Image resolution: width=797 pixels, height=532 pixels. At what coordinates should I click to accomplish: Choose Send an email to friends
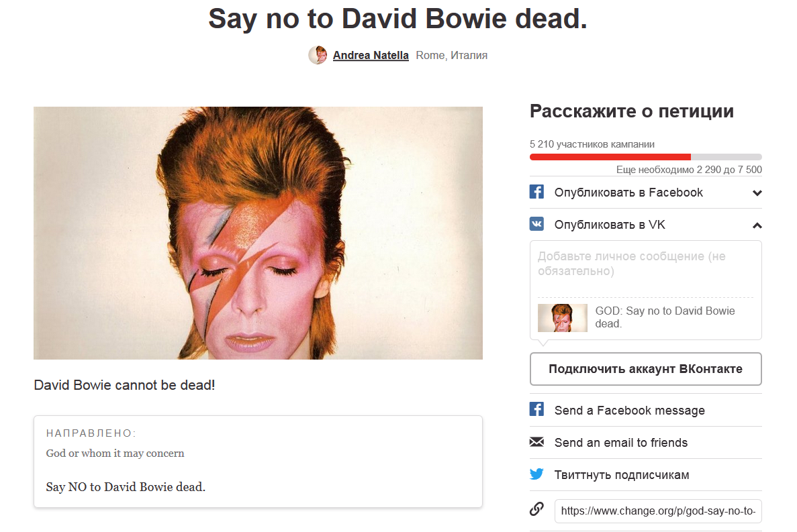click(645, 443)
